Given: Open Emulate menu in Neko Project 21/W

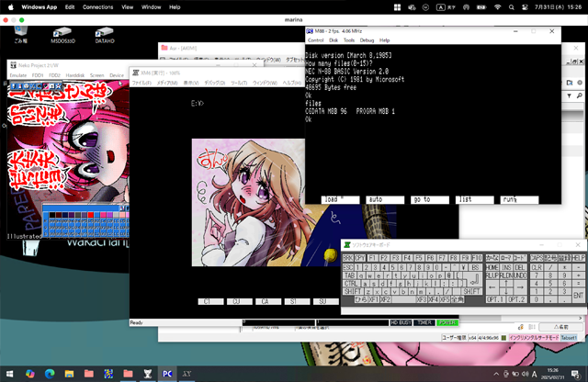Looking at the screenshot, I should [x=18, y=75].
